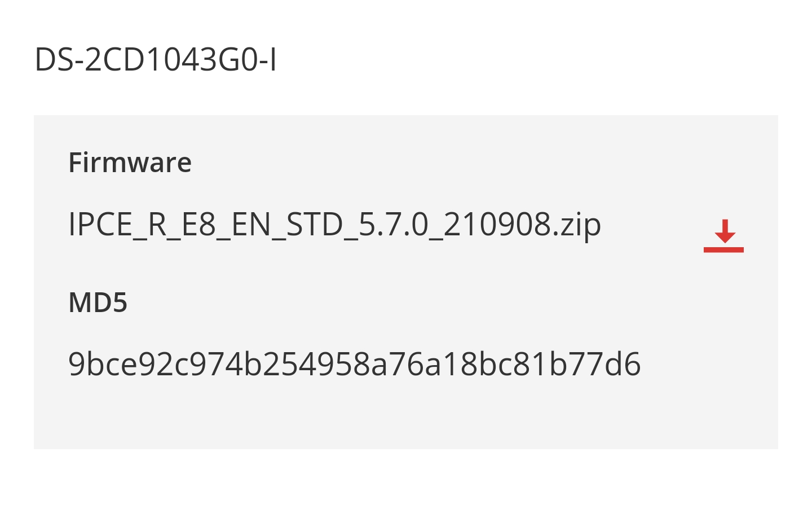Click the MD5 section label
Viewport: 812px width, 522px height.
[x=98, y=302]
